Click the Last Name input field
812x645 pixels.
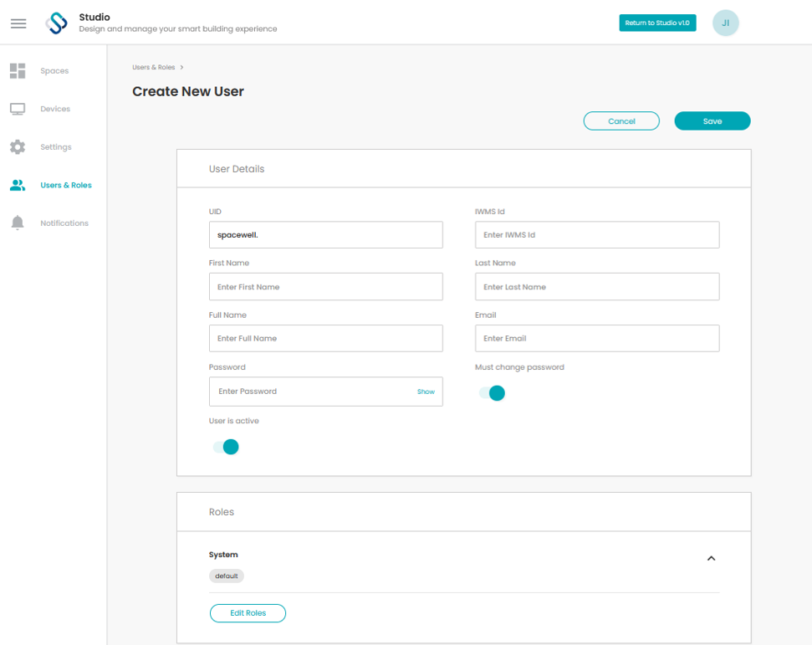click(597, 286)
